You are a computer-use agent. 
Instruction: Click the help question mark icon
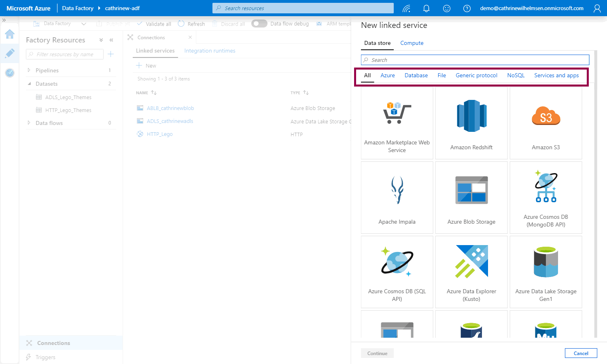(x=467, y=8)
